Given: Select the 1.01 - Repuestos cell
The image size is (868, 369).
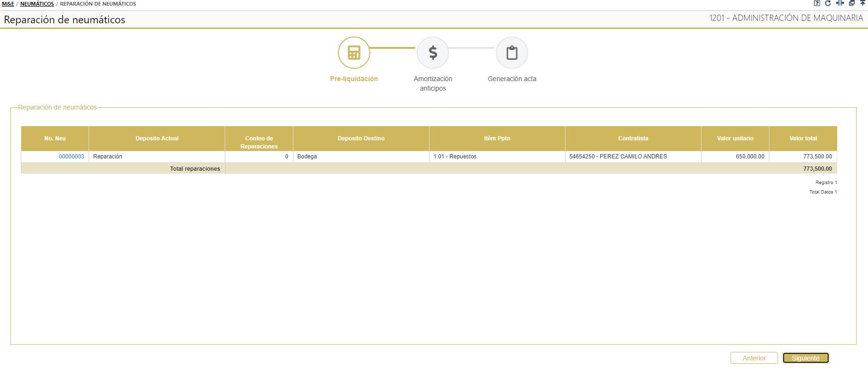Looking at the screenshot, I should [x=497, y=157].
